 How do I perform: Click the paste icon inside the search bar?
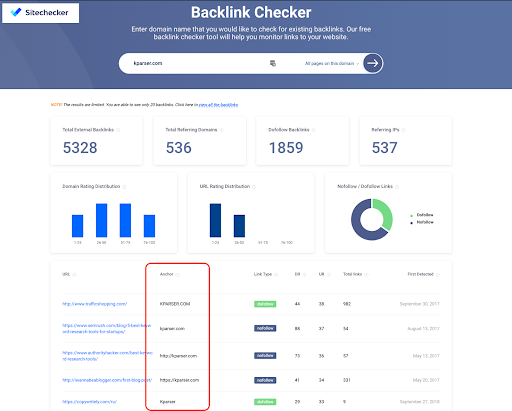(273, 63)
